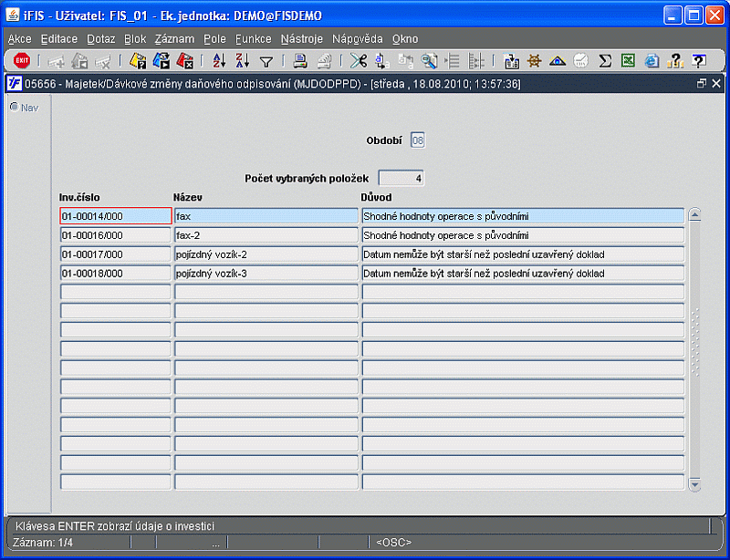Screen dimensions: 730x560
Task: Click the name cell 'fax-2'
Action: (x=266, y=235)
